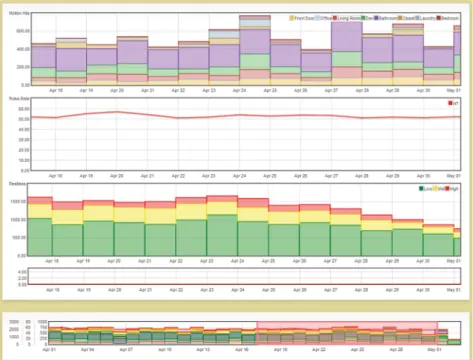Click the red highlighted date range in the overview chart
Screen dimensions: 473x360
pos(347,333)
